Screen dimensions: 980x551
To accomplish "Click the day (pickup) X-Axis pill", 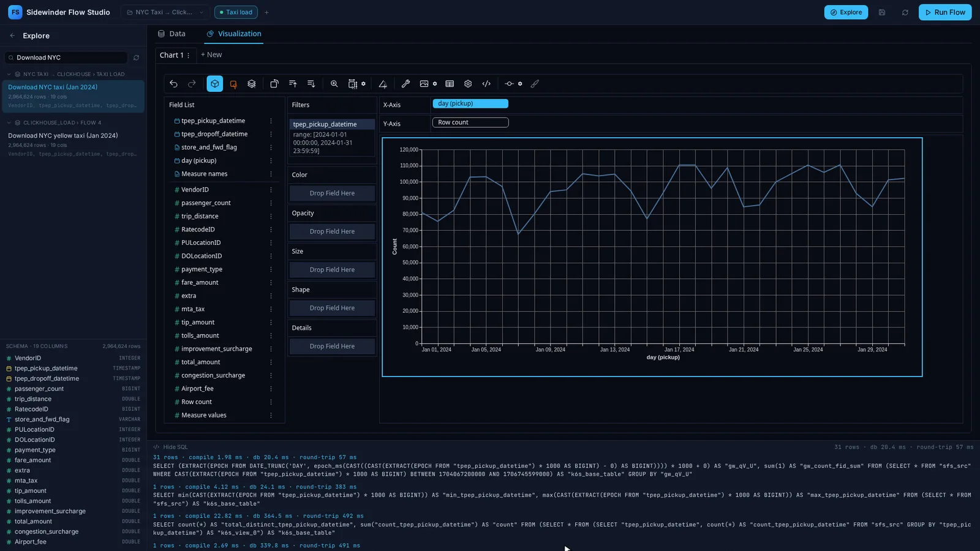I will pyautogui.click(x=470, y=103).
